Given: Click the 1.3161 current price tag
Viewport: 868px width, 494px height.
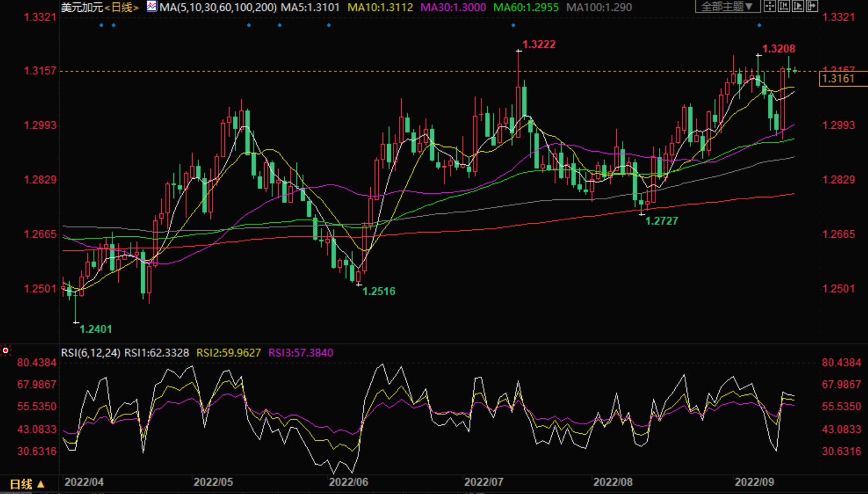Looking at the screenshot, I should click(x=839, y=79).
